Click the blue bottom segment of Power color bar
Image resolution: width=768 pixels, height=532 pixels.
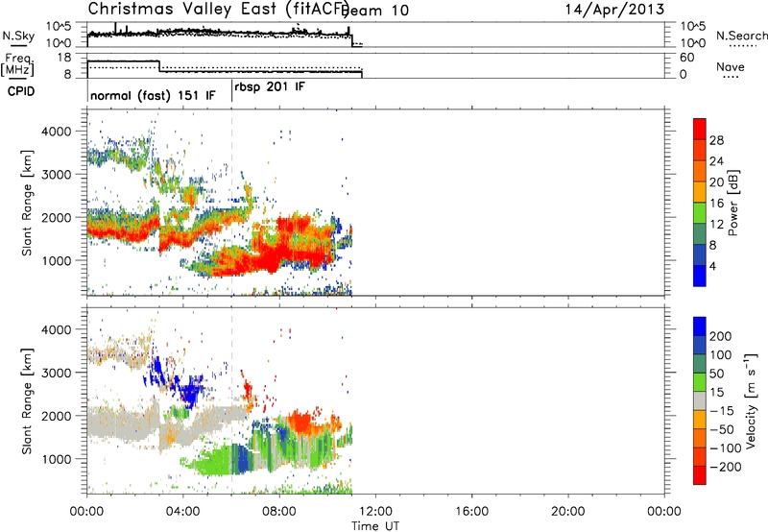(x=700, y=276)
